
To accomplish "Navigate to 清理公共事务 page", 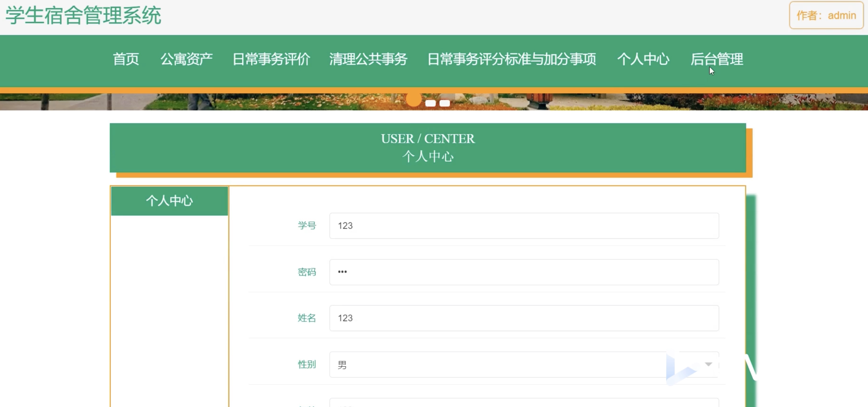I will coord(368,59).
